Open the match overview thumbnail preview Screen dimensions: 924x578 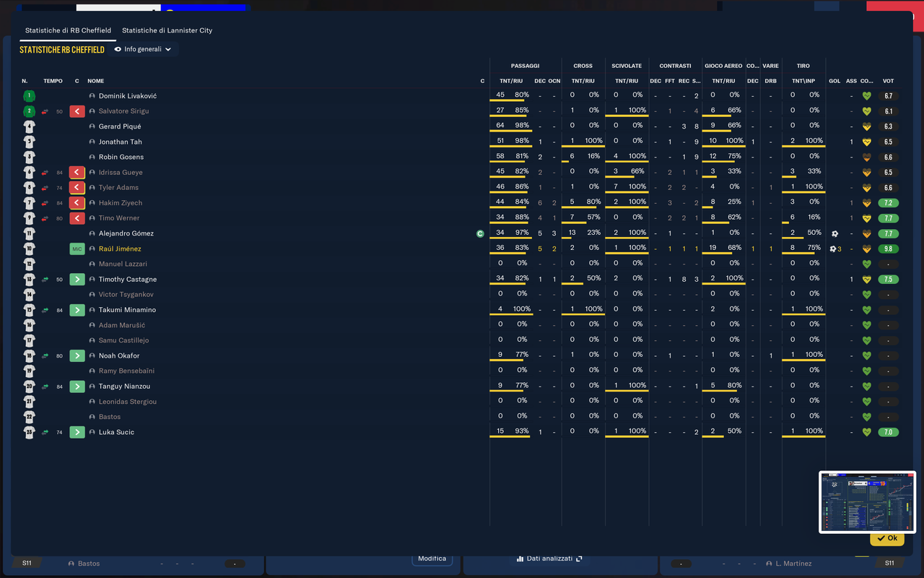pos(868,502)
